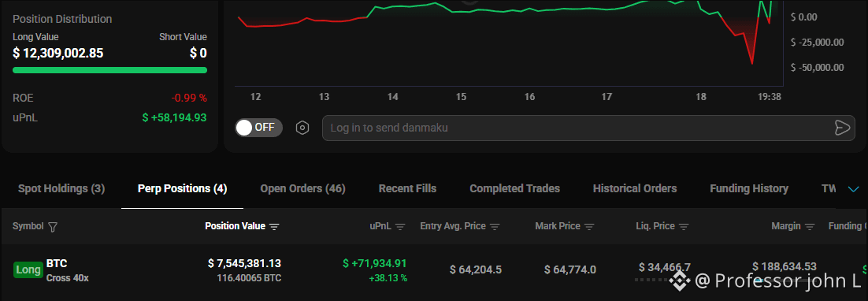
Task: Click position value $ 7,545,381.13
Action: [x=244, y=263]
